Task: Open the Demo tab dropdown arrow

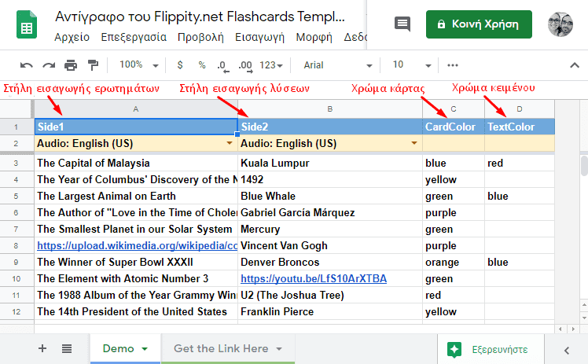Action: 145,349
